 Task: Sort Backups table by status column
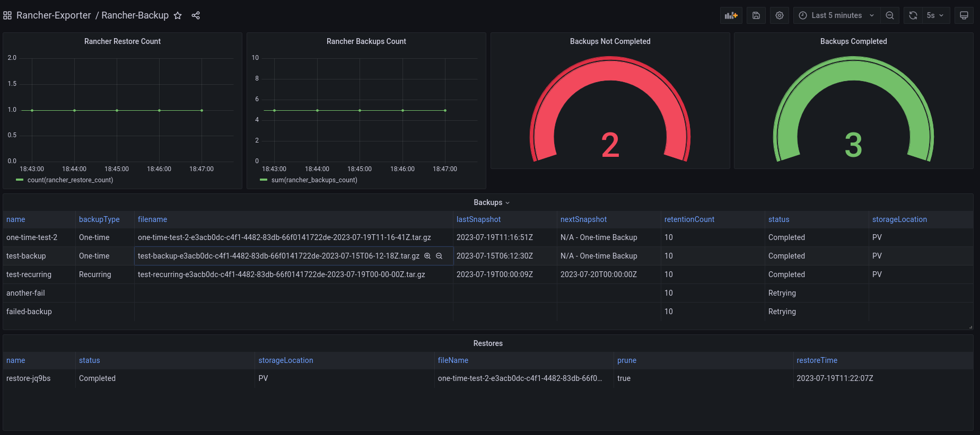coord(778,219)
